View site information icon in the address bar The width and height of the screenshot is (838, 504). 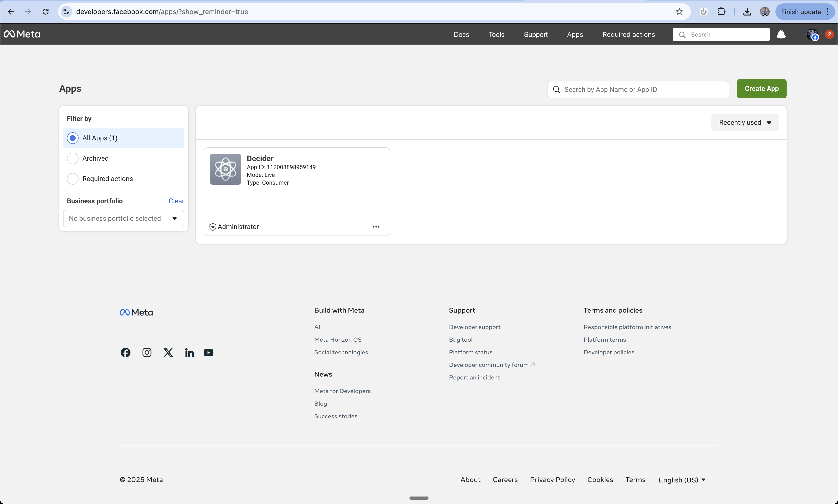pos(67,12)
